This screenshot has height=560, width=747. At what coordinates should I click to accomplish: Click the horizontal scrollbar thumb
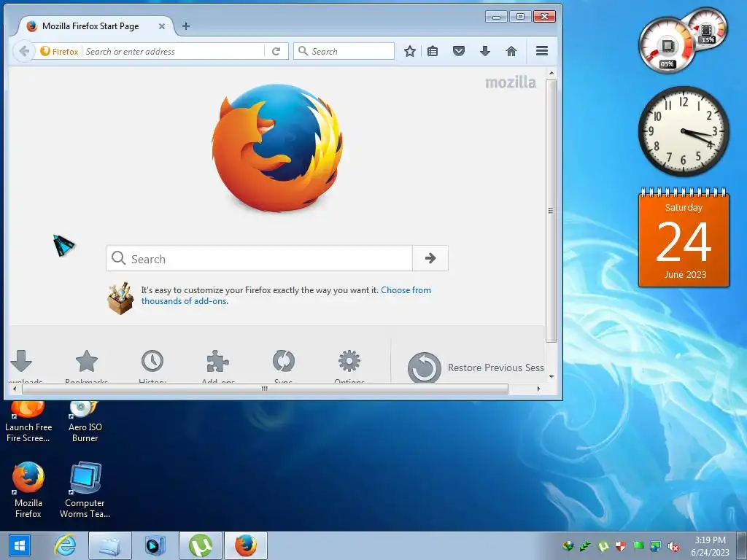coord(265,389)
